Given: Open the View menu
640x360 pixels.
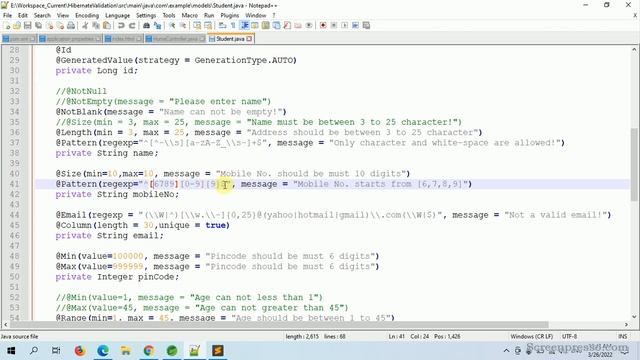Looking at the screenshot, I should point(62,15).
